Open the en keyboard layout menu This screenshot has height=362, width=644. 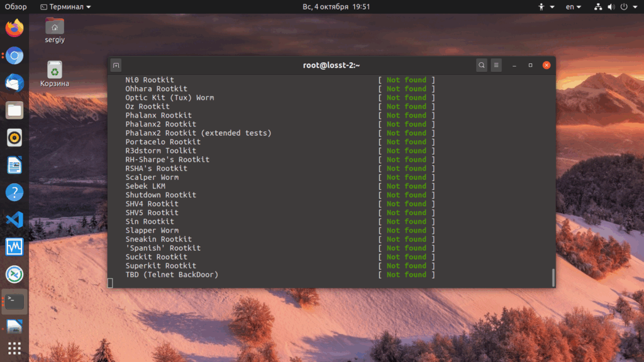(x=574, y=6)
